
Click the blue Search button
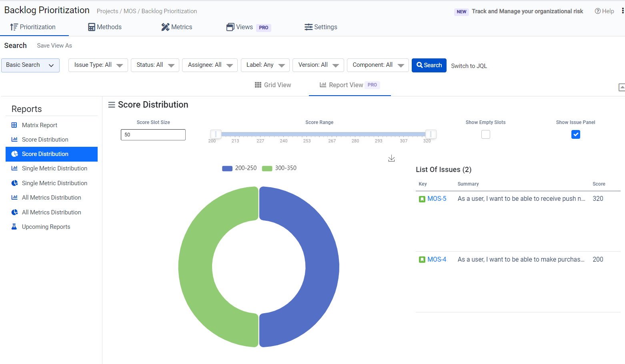click(429, 65)
